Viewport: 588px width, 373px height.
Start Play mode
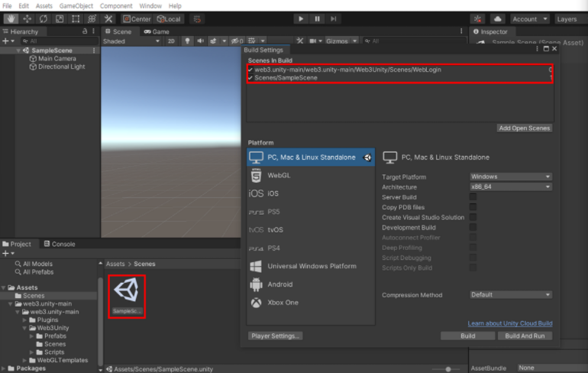pyautogui.click(x=301, y=19)
